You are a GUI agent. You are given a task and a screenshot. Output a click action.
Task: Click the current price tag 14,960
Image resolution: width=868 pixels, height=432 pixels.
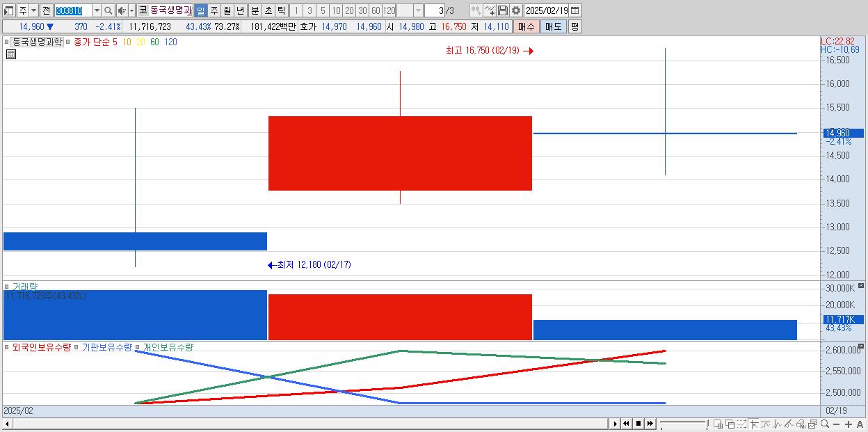(x=843, y=133)
